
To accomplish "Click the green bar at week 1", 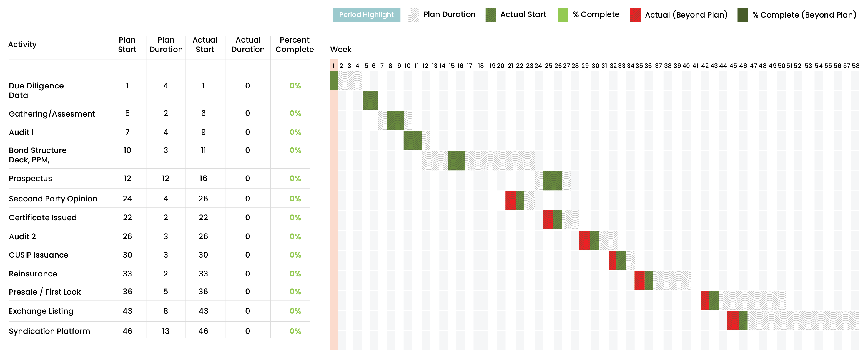I will (334, 81).
